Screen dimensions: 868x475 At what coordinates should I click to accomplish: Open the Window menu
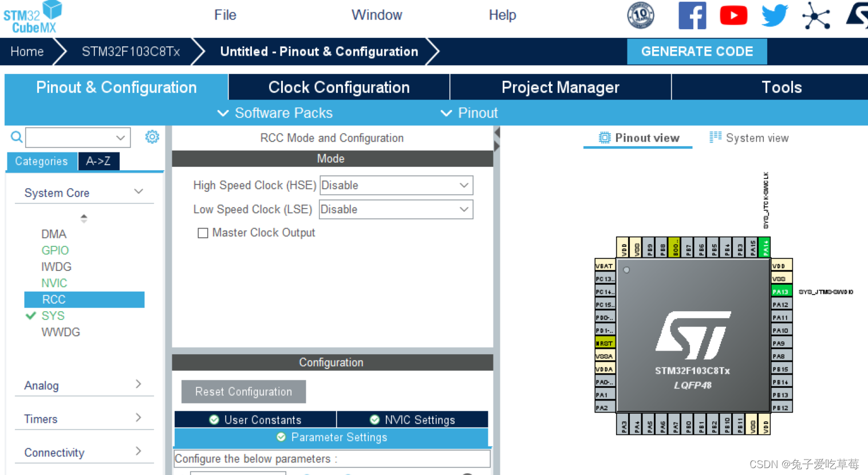(x=377, y=15)
